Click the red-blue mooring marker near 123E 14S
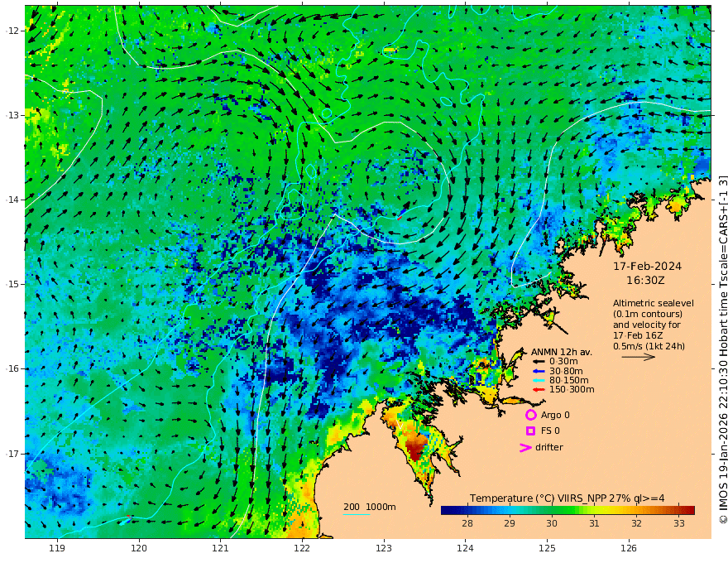728x563 pixels. (402, 214)
